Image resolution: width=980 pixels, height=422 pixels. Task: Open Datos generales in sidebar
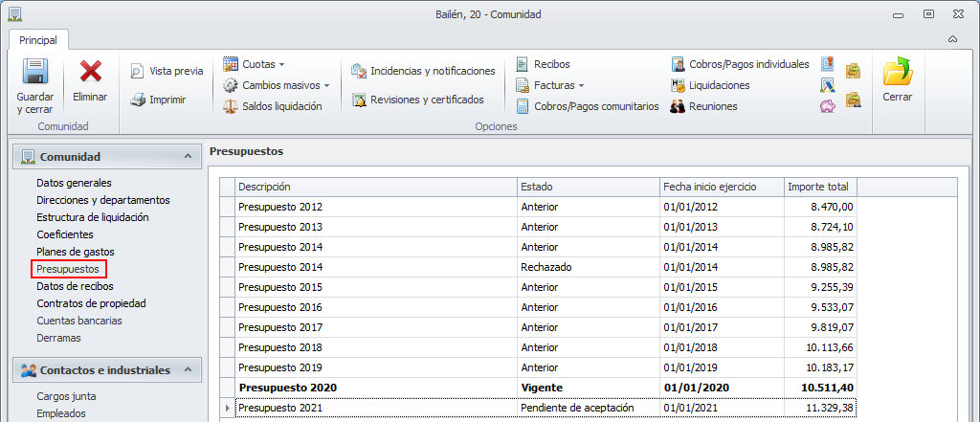click(x=74, y=183)
